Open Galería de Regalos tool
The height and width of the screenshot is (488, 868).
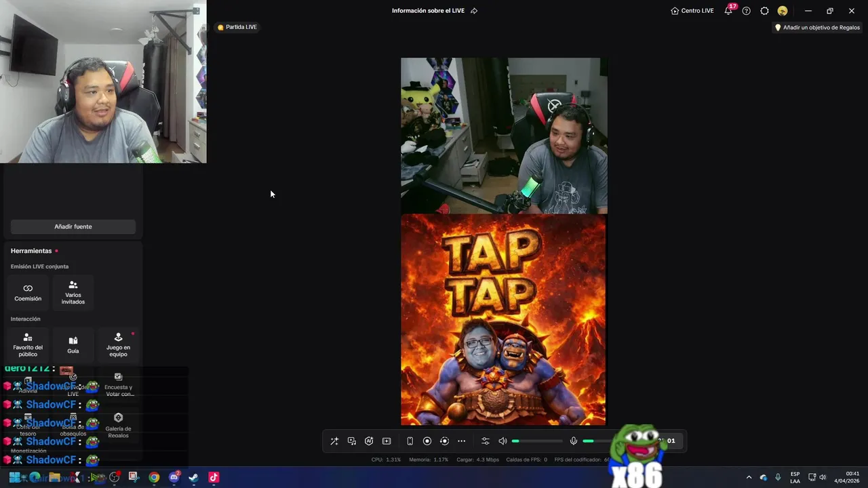(x=118, y=426)
